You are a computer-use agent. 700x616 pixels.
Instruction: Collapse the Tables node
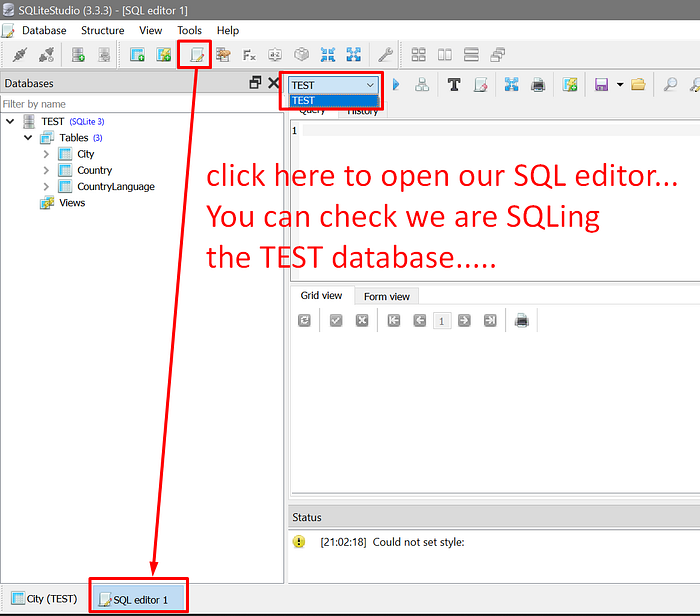28,137
